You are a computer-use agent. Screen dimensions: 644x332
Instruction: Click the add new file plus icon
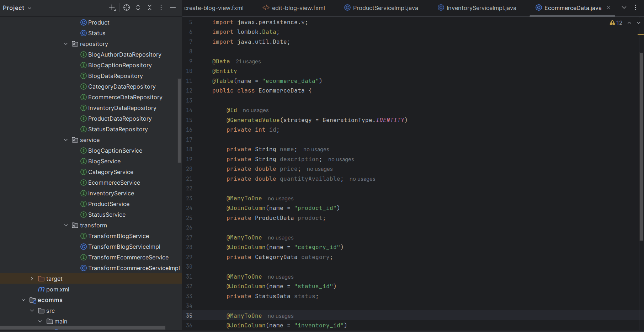tap(112, 7)
